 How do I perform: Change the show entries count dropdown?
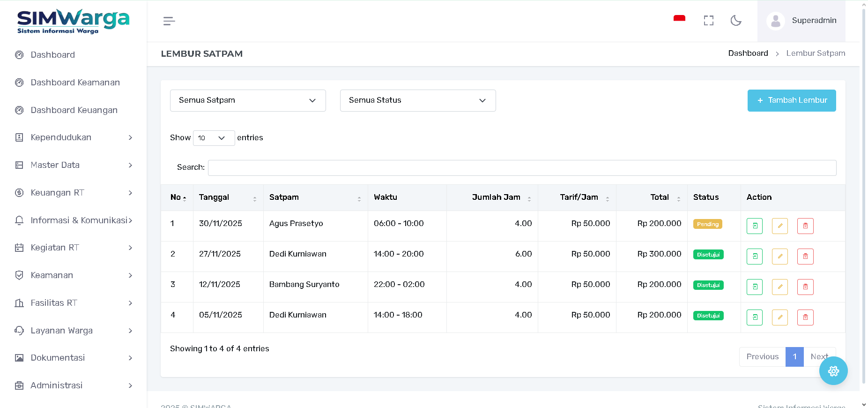[x=214, y=138]
